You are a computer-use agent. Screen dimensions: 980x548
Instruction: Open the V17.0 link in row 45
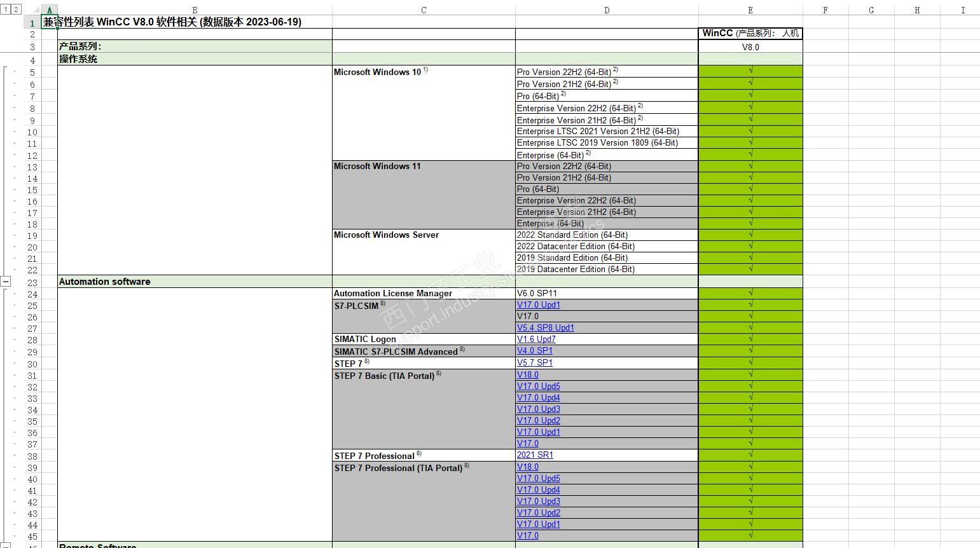(x=528, y=536)
